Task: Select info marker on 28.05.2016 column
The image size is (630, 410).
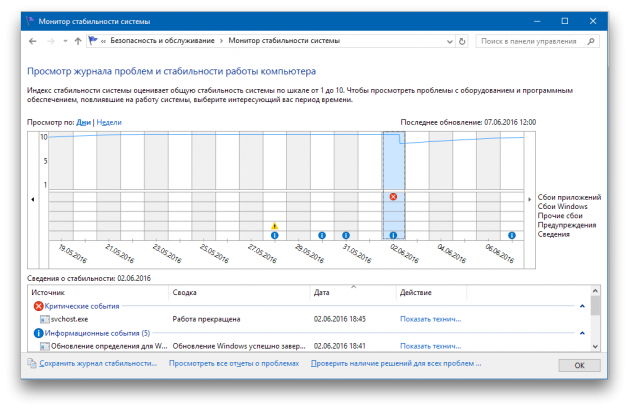Action: [274, 236]
